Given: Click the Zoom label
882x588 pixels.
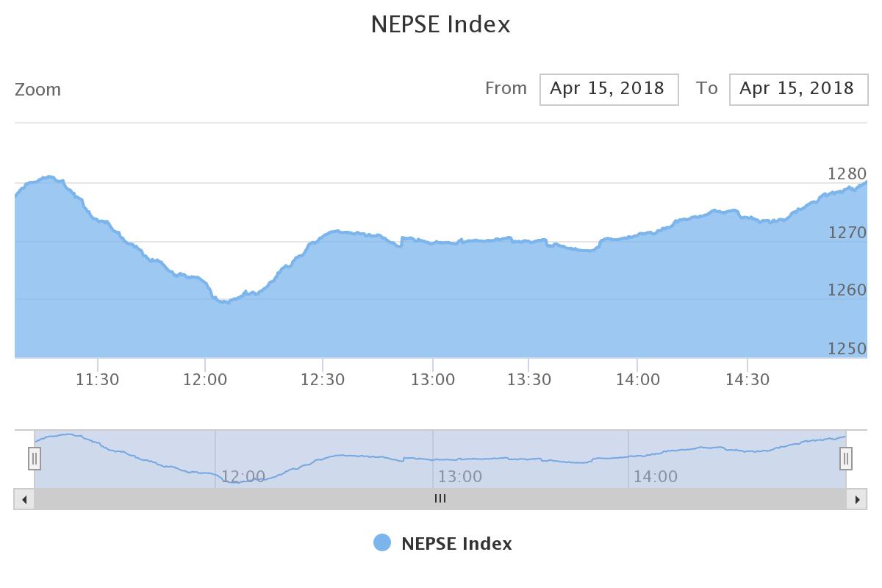Looking at the screenshot, I should (37, 90).
